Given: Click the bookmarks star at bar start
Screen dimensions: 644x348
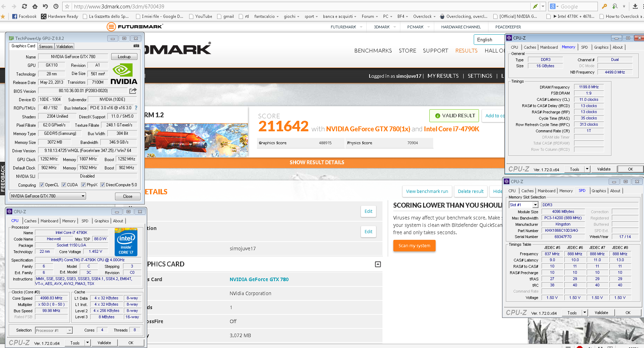Looking at the screenshot, I should (3, 16).
